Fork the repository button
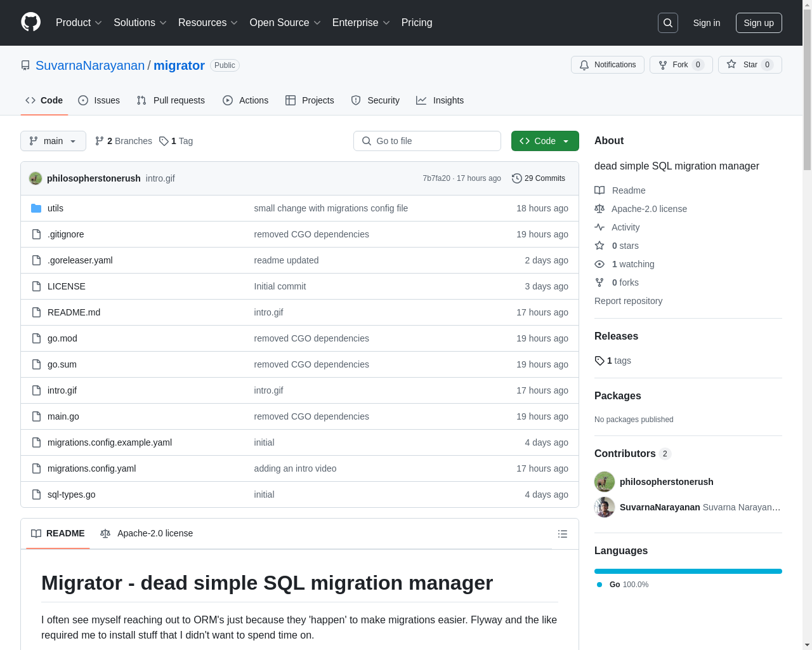Screen dimensions: 812x650 coord(681,65)
